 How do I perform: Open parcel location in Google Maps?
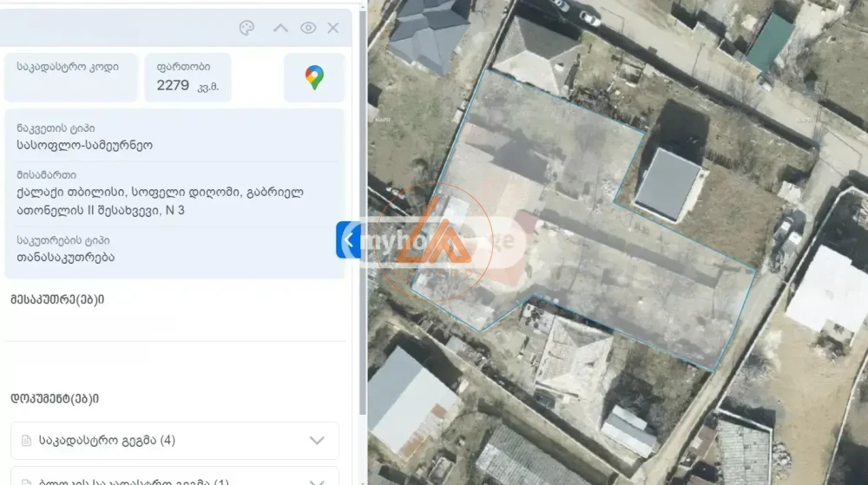[314, 77]
